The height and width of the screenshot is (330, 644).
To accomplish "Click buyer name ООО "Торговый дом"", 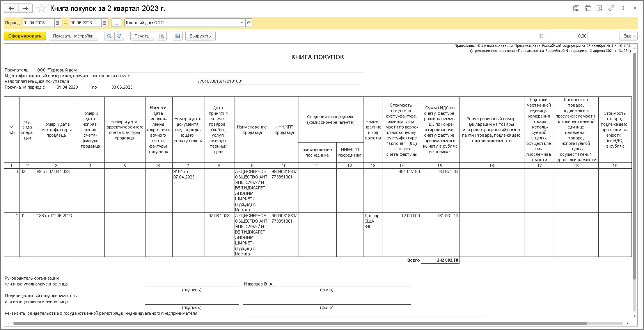I will coord(57,70).
